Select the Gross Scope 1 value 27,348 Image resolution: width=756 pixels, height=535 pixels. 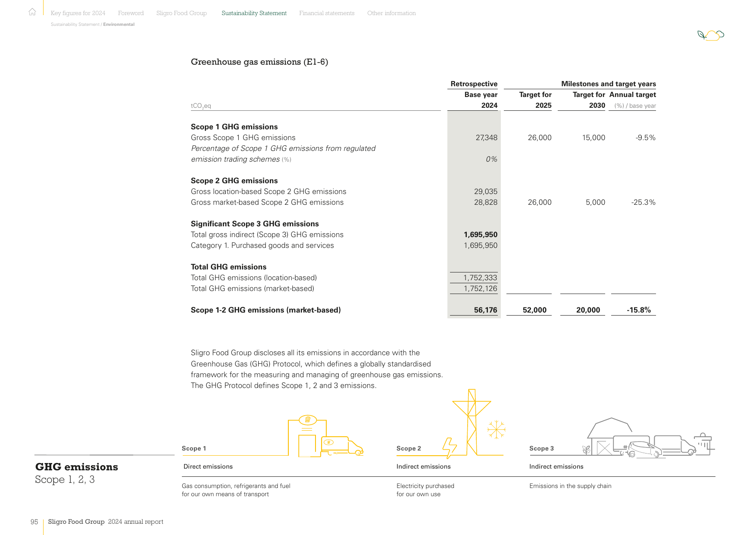(x=486, y=138)
